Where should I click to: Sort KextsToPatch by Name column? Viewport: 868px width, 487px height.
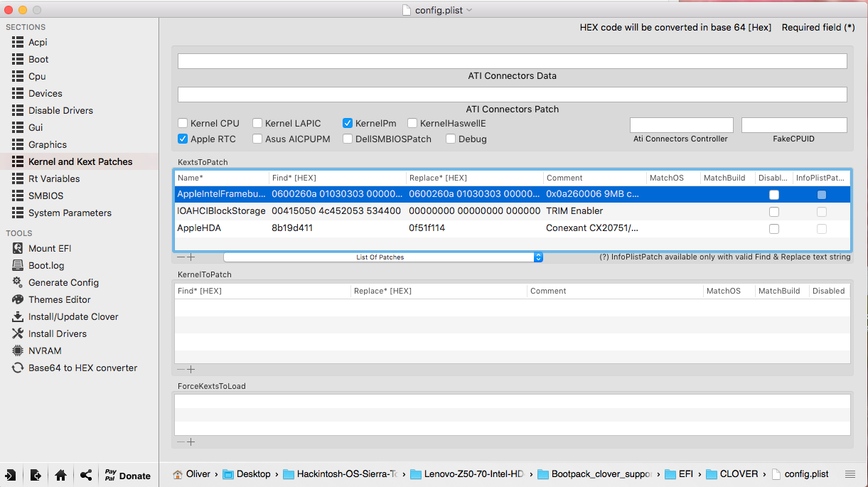click(221, 178)
